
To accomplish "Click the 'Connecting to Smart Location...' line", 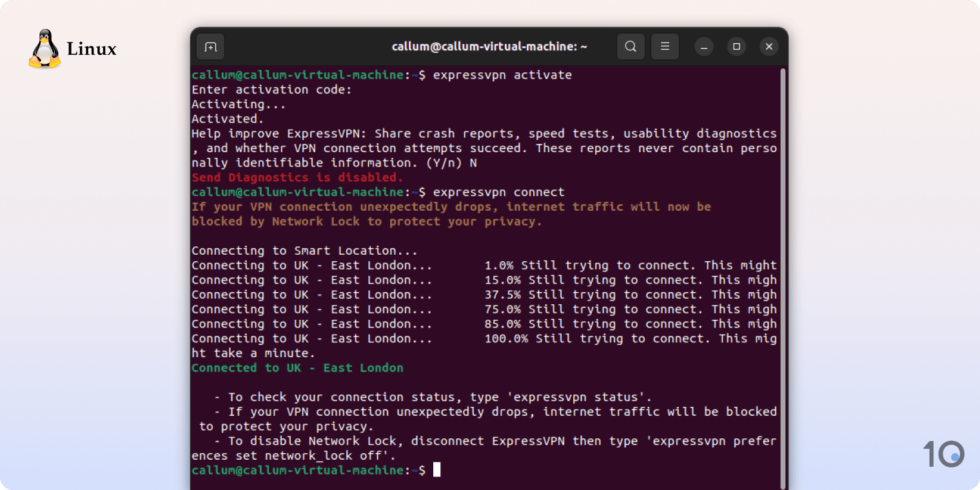I will (x=305, y=251).
